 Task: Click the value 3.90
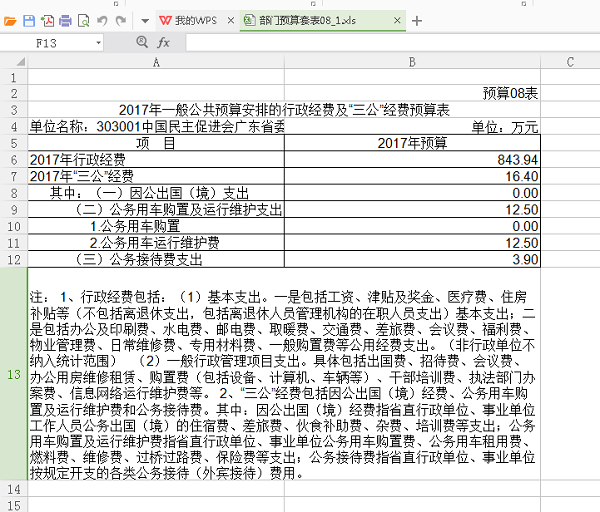[x=525, y=259]
